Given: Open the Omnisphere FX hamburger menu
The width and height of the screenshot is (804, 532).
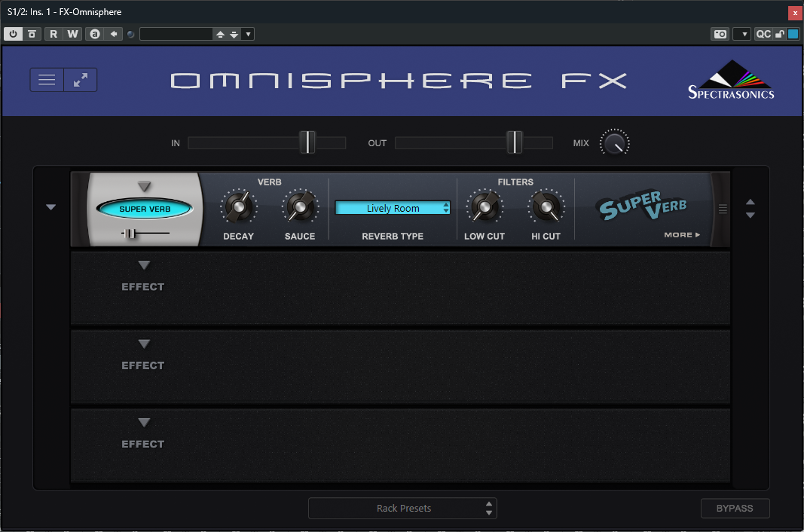Looking at the screenshot, I should coord(47,80).
